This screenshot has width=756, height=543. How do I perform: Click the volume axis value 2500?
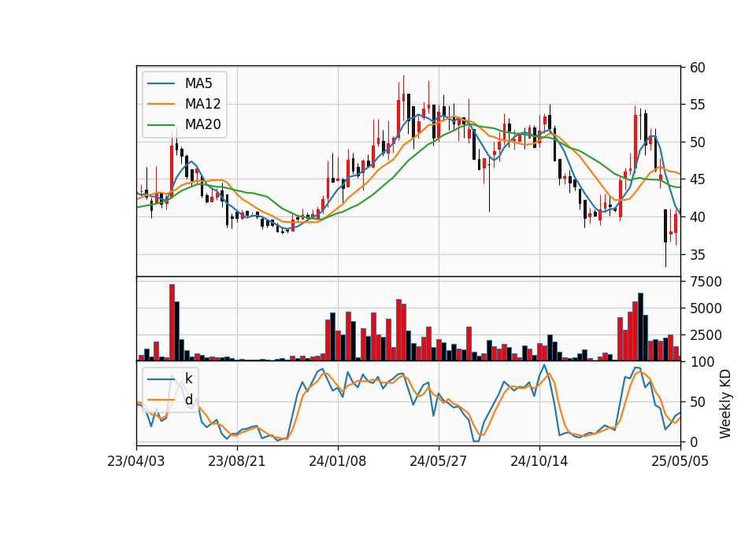[706, 335]
